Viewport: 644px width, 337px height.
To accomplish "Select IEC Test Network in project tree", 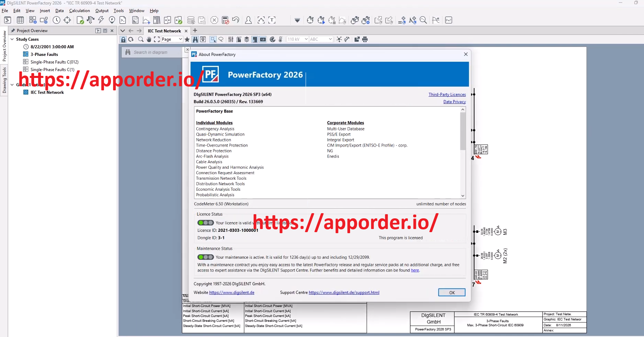I will point(47,92).
